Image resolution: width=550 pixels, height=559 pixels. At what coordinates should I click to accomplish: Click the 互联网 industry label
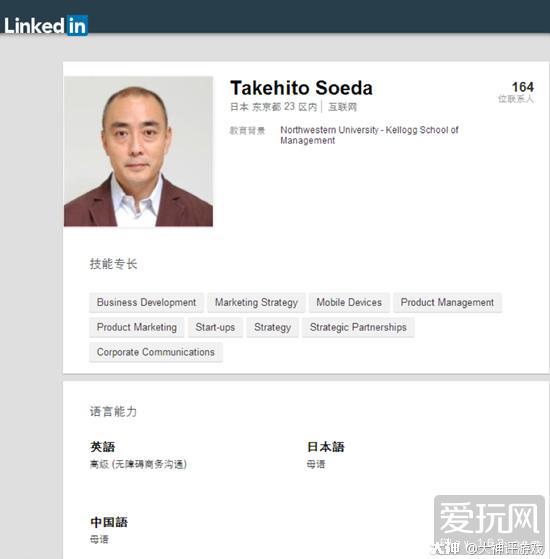click(x=342, y=107)
